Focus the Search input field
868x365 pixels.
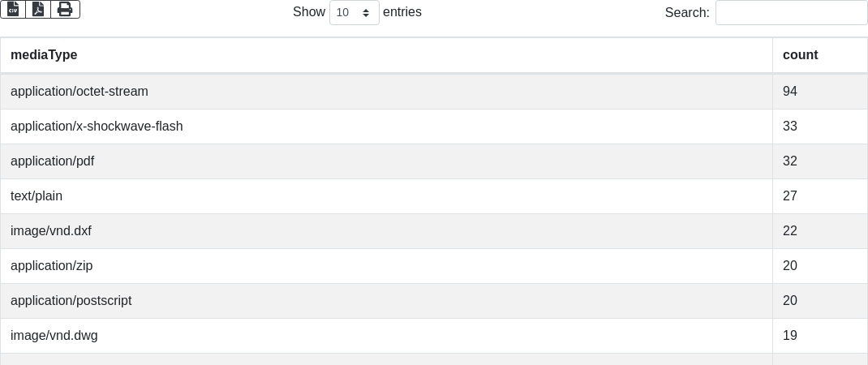click(792, 12)
